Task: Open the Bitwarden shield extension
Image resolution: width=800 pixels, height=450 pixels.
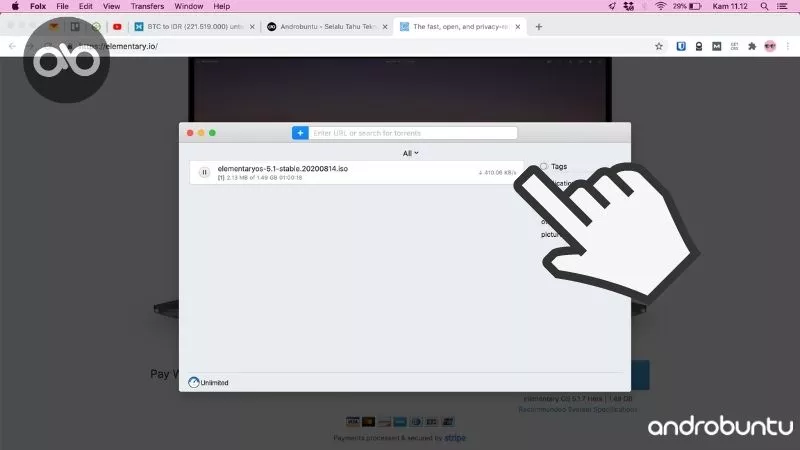Action: tap(681, 46)
